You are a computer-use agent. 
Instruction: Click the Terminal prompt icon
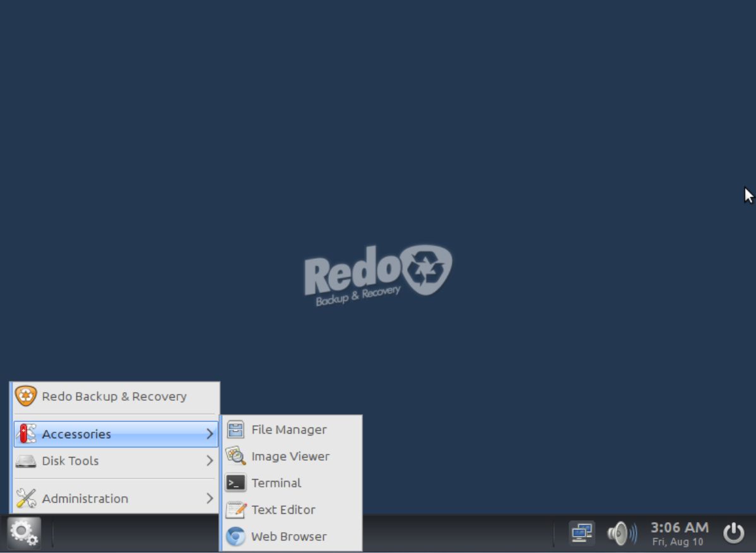pyautogui.click(x=235, y=483)
